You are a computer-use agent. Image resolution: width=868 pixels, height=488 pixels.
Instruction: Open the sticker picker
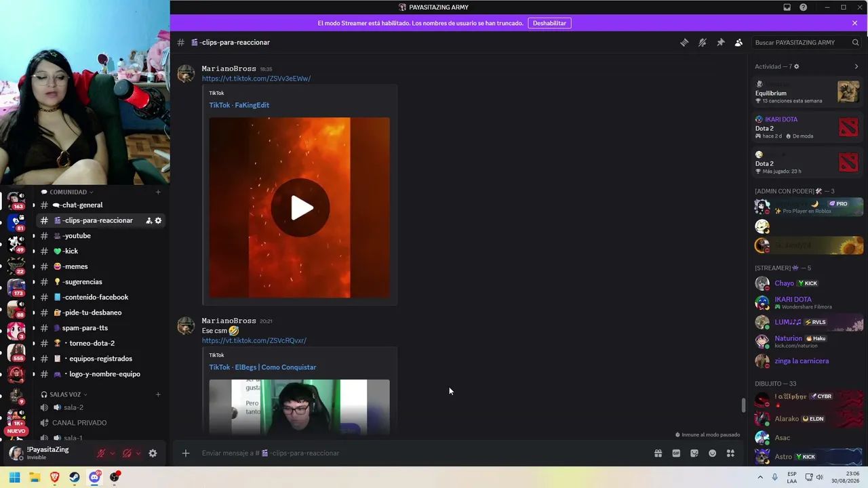tap(694, 453)
